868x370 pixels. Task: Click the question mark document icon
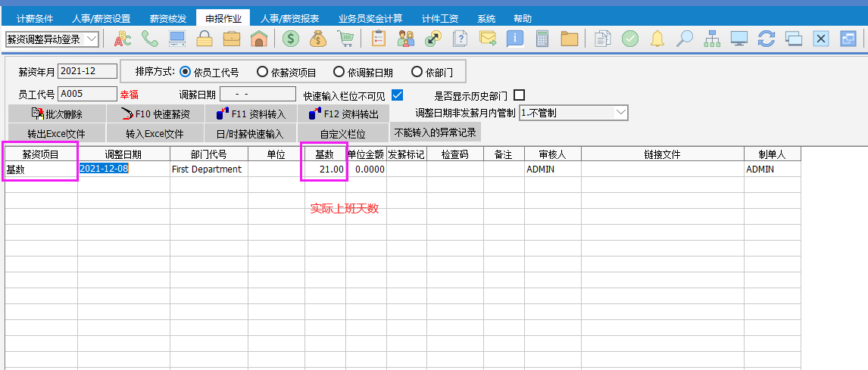pyautogui.click(x=460, y=39)
